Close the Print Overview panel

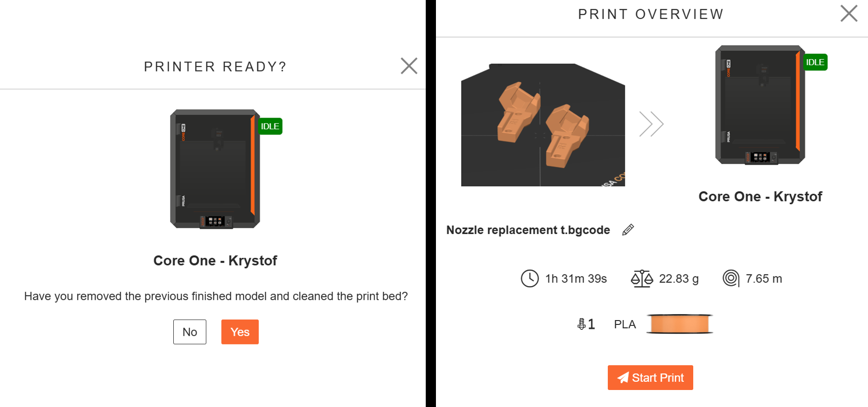click(x=849, y=14)
